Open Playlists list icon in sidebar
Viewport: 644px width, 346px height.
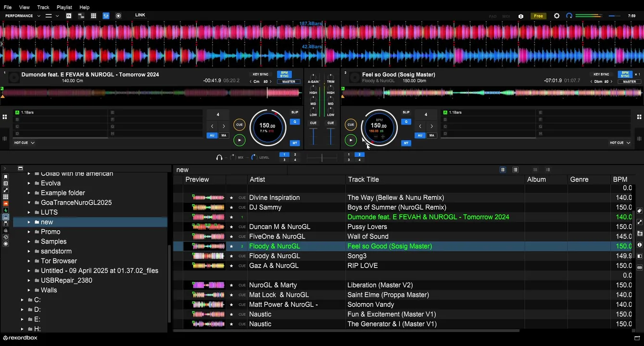pos(6,184)
